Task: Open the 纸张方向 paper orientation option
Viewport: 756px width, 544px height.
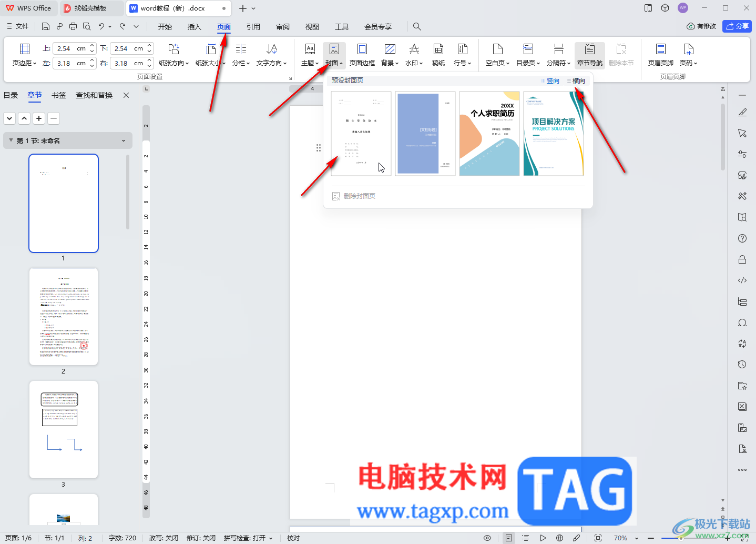Action: click(x=173, y=55)
